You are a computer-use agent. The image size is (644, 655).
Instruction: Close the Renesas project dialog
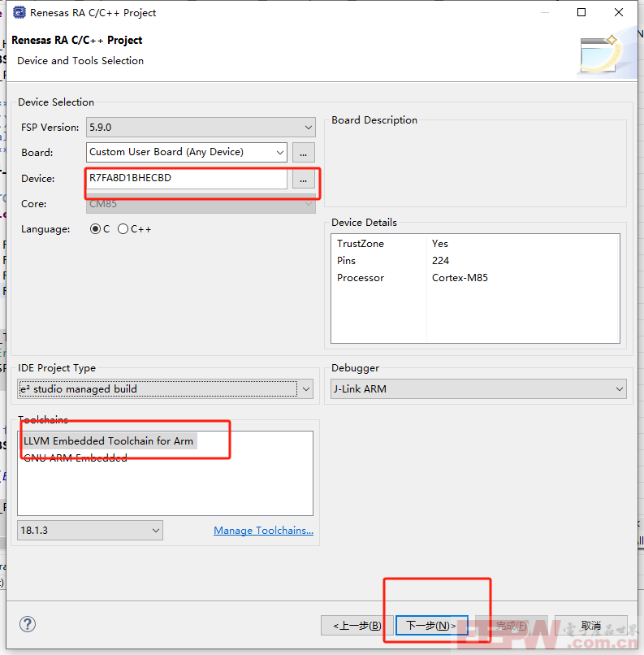pyautogui.click(x=619, y=12)
